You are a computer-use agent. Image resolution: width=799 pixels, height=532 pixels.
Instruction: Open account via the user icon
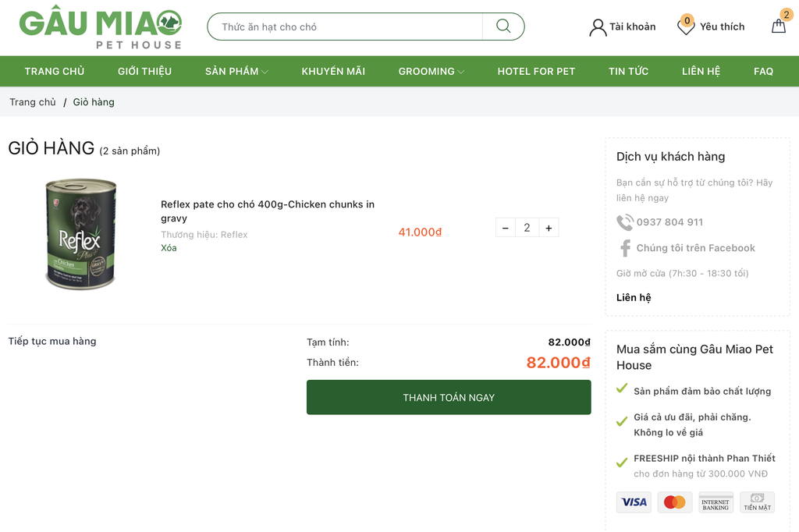coord(597,27)
